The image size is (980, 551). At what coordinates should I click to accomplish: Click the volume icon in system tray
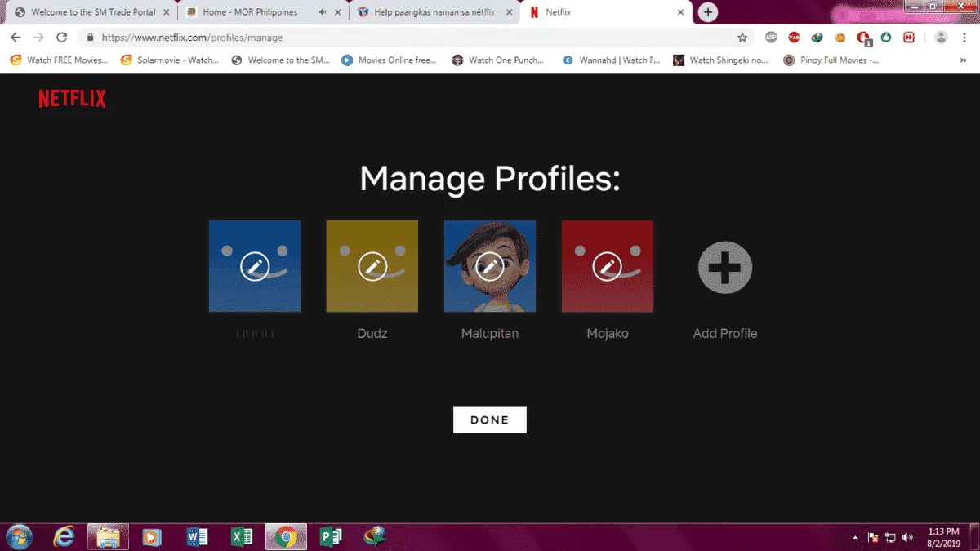pyautogui.click(x=907, y=537)
